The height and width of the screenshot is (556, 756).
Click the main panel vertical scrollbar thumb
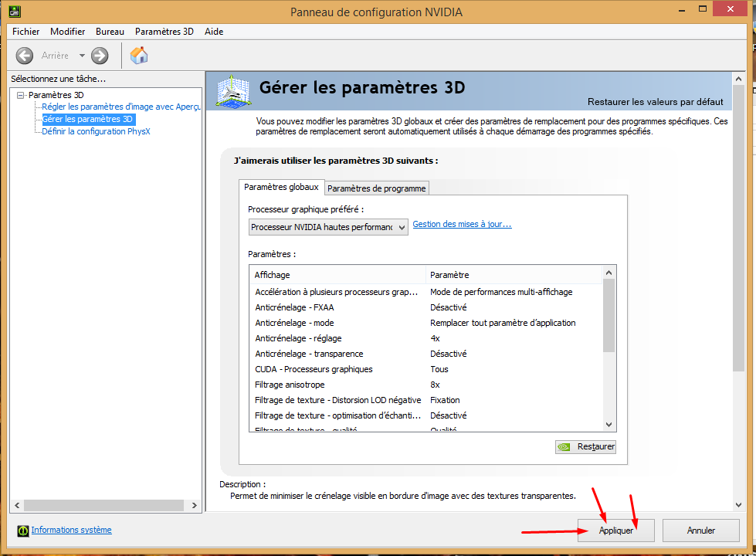(739, 228)
